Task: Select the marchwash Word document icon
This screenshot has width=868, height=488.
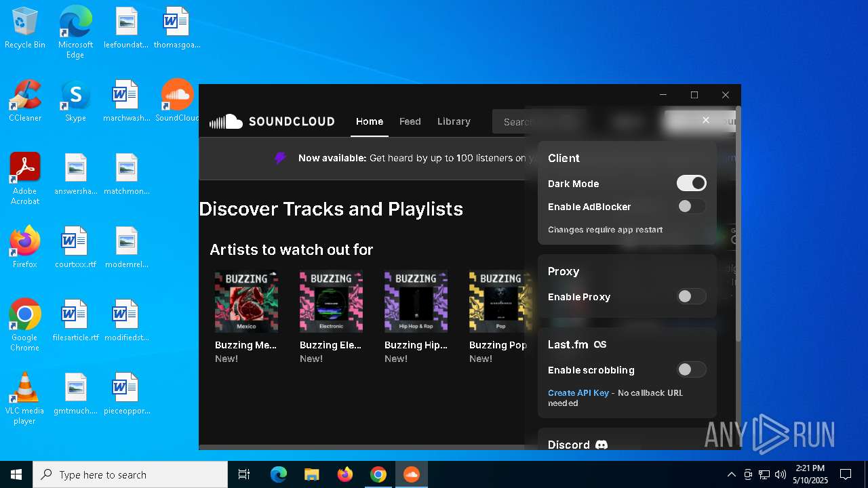Action: pos(126,100)
